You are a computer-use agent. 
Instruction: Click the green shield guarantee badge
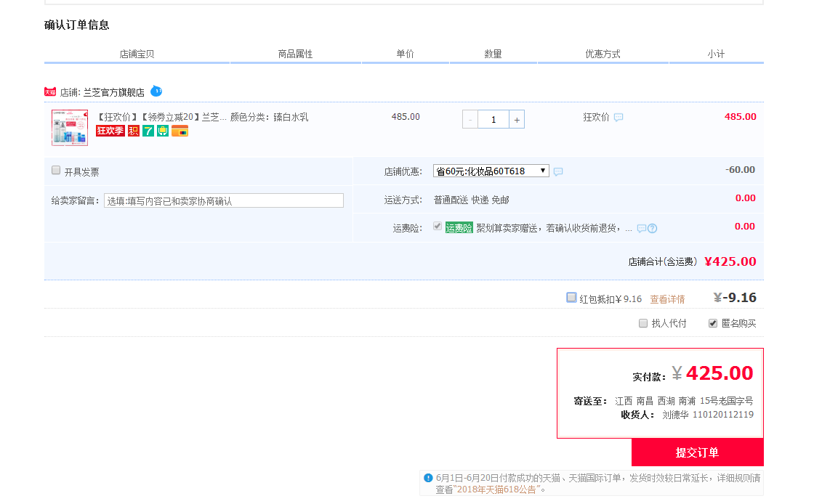click(163, 131)
